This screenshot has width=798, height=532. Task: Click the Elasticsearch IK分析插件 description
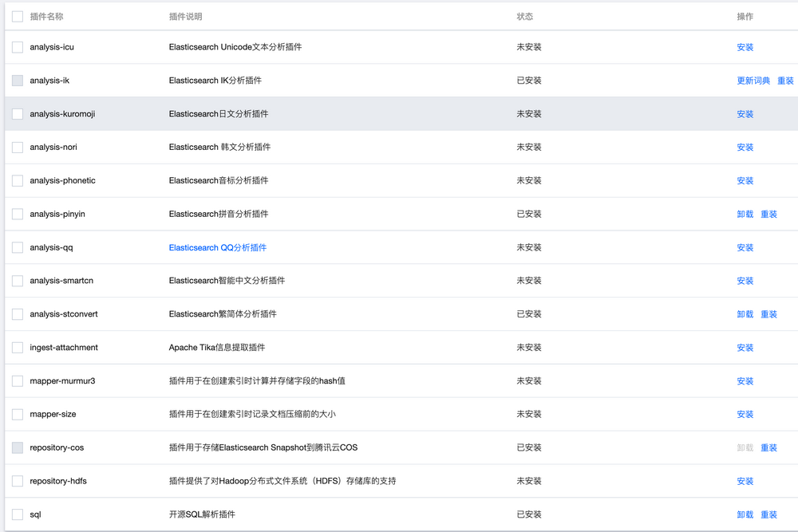(215, 81)
